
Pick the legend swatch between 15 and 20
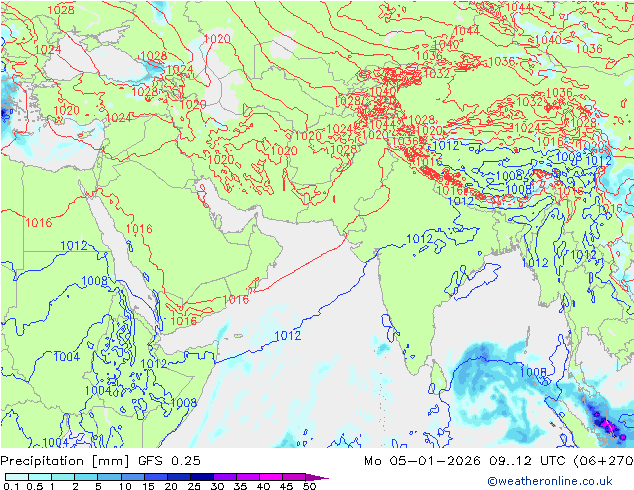(x=156, y=477)
